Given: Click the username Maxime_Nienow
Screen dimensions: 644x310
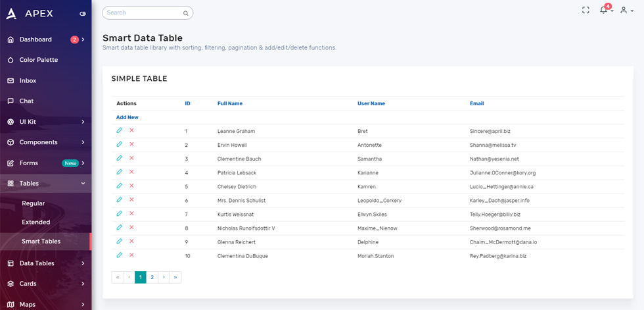Looking at the screenshot, I should [377, 228].
